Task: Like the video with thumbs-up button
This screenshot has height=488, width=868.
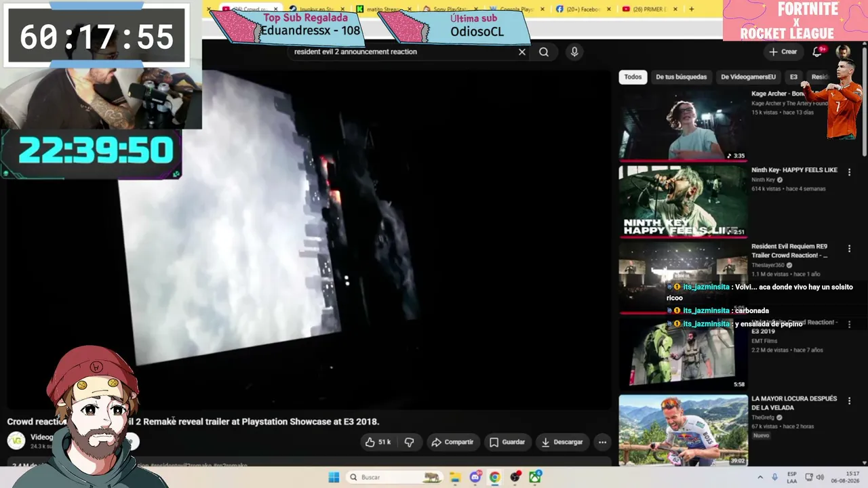Action: (378, 442)
